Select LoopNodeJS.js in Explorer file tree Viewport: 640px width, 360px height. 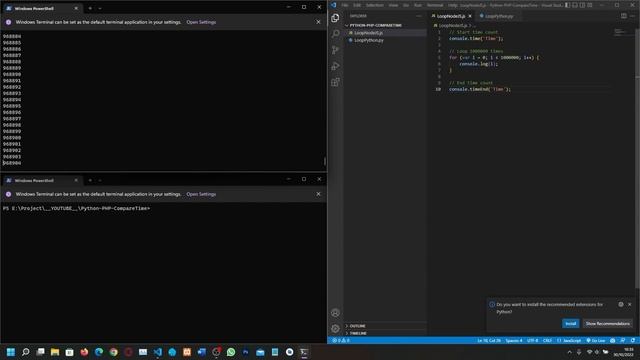385,33
